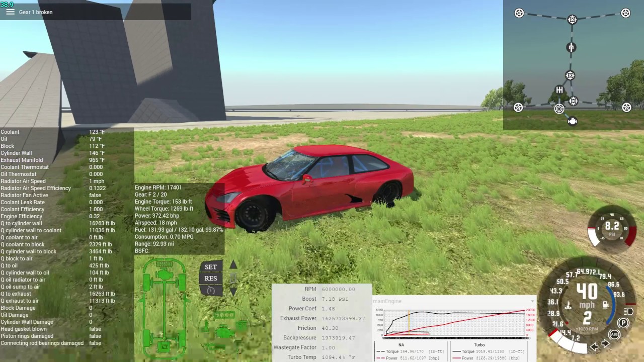
Task: Click the green vehicle damage chassis diagram
Action: [x=164, y=308]
